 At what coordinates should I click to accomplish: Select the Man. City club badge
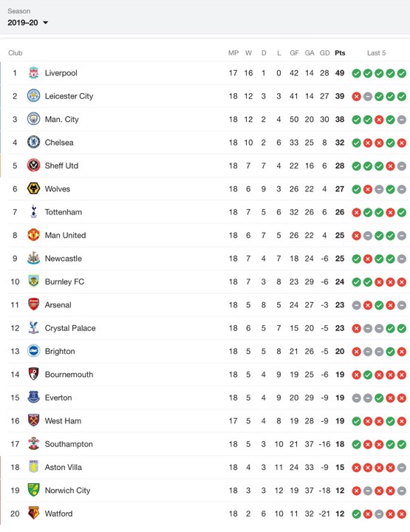[x=33, y=119]
